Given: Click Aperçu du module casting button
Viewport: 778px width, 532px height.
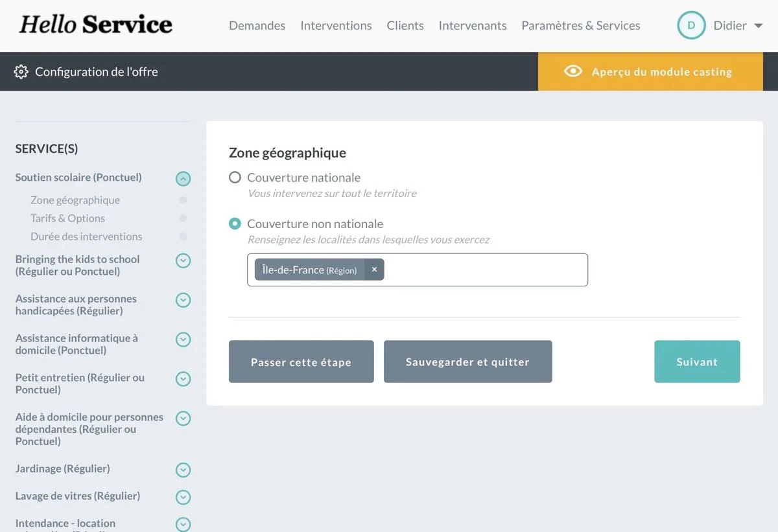Looking at the screenshot, I should 650,71.
